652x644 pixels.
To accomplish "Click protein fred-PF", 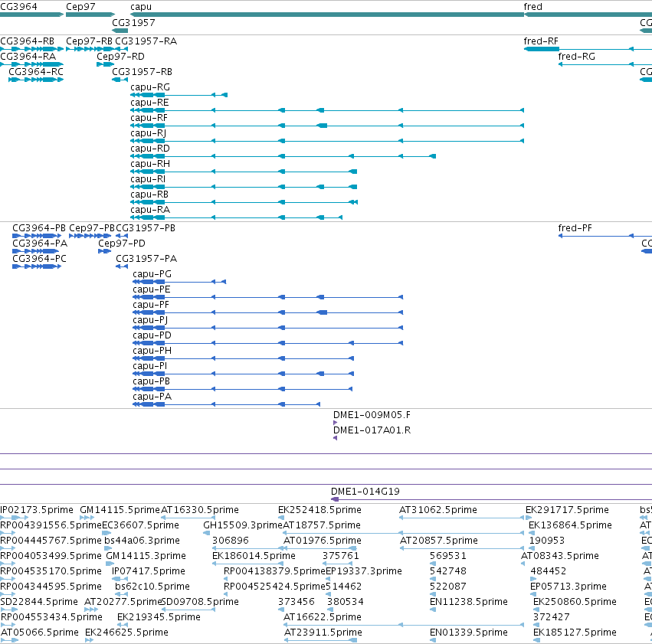I will tap(575, 228).
